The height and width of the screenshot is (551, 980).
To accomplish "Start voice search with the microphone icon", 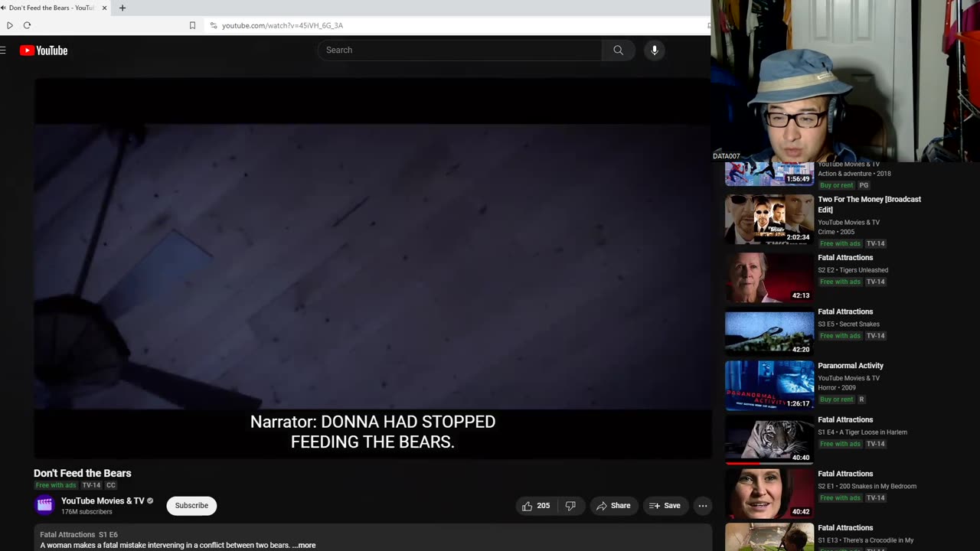I will coord(654,51).
